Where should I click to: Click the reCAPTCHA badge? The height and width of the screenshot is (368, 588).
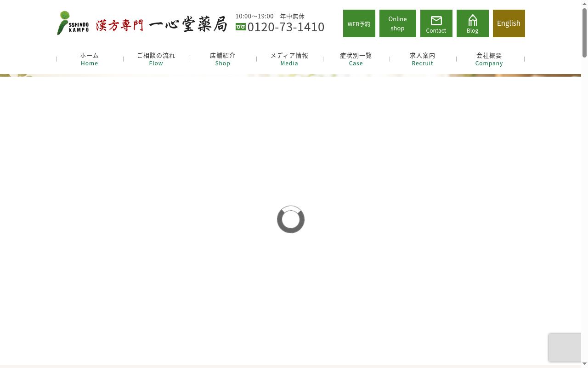coord(565,347)
